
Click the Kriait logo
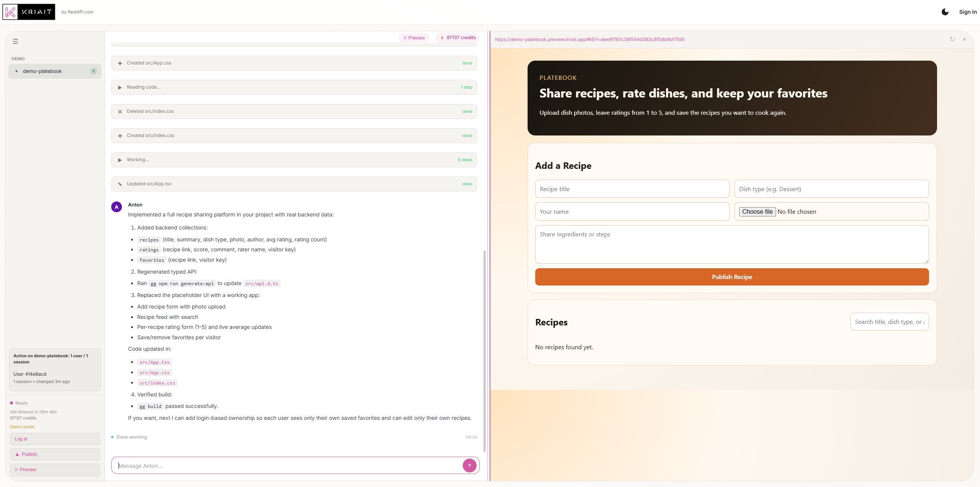point(29,12)
